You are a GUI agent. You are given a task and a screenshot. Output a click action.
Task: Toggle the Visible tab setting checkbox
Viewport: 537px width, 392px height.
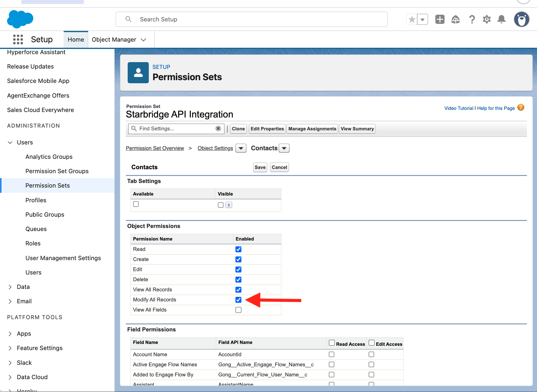[221, 205]
